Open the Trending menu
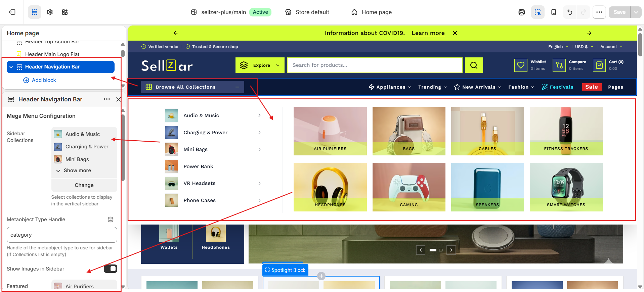The image size is (644, 292). click(432, 87)
